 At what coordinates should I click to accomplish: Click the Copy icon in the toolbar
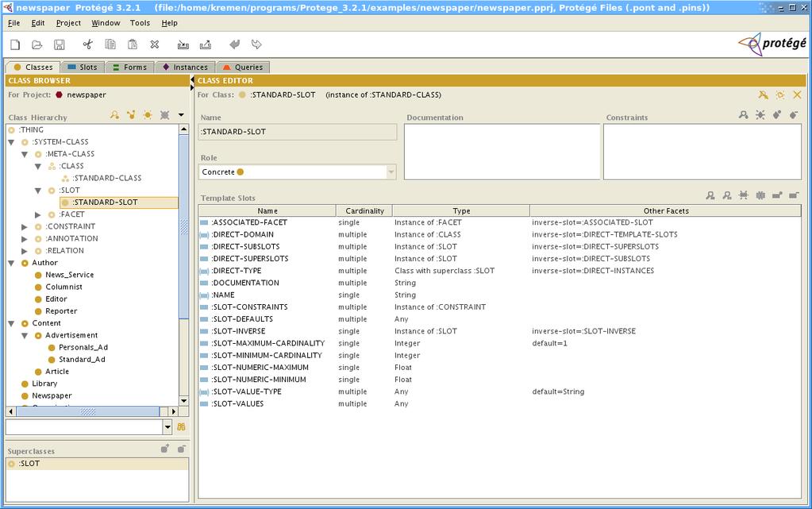click(x=110, y=44)
